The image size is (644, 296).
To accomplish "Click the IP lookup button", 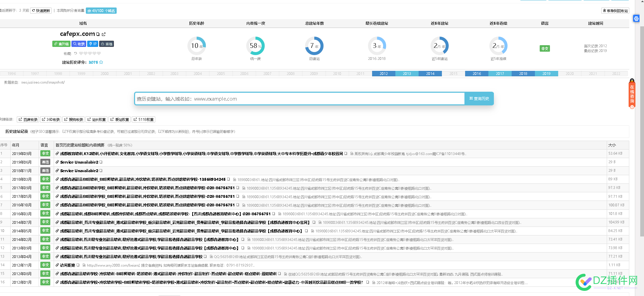I will (x=93, y=44).
